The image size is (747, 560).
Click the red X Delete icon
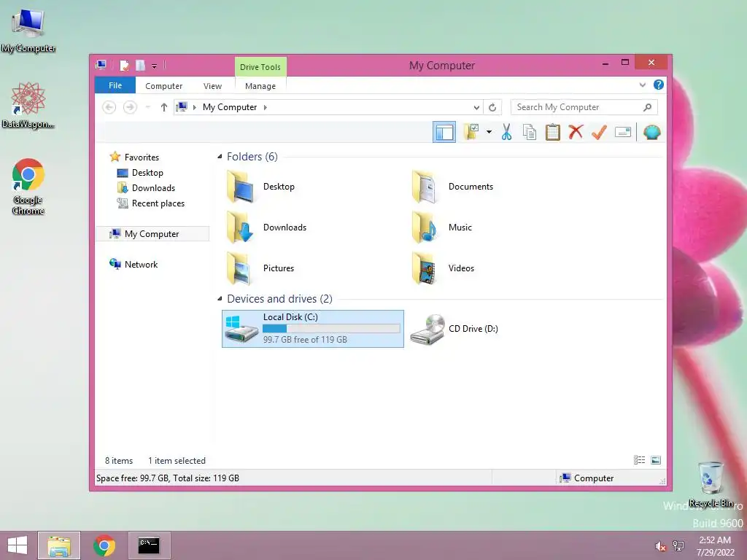coord(576,132)
